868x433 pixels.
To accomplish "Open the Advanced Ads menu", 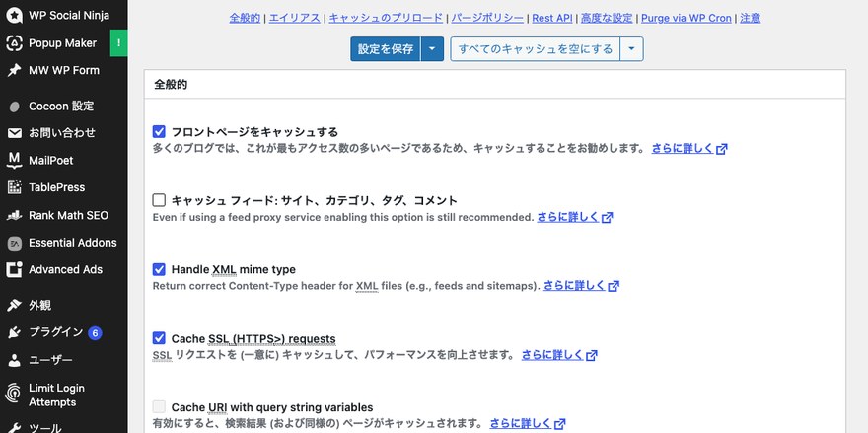I will (x=64, y=269).
